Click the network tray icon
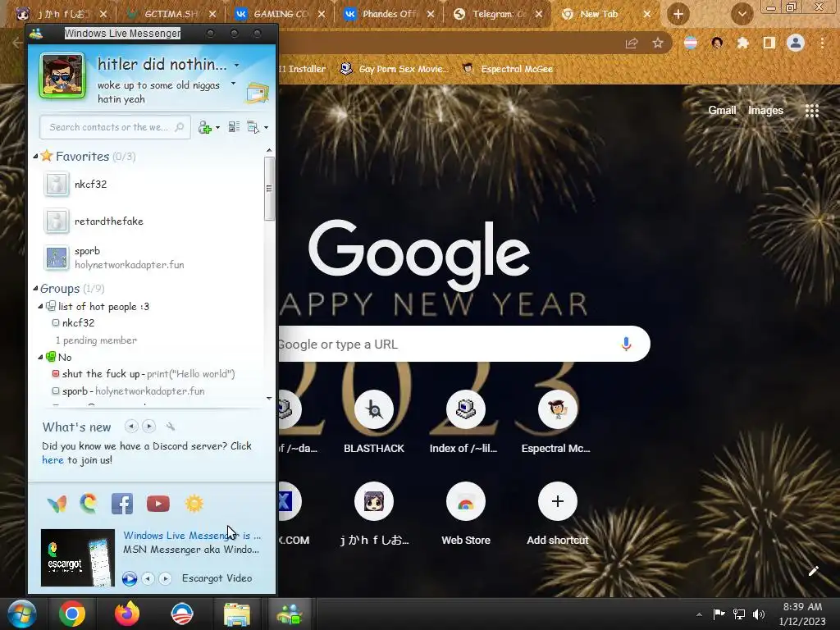The image size is (840, 630). click(739, 614)
